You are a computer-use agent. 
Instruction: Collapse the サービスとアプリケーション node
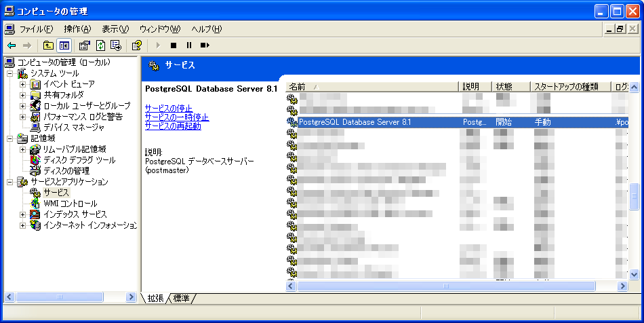pyautogui.click(x=10, y=182)
